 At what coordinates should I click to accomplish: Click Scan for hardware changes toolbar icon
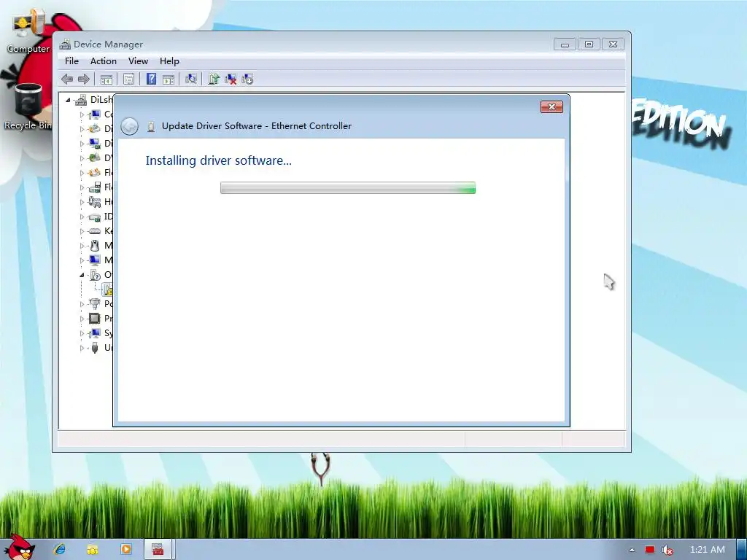pyautogui.click(x=191, y=79)
